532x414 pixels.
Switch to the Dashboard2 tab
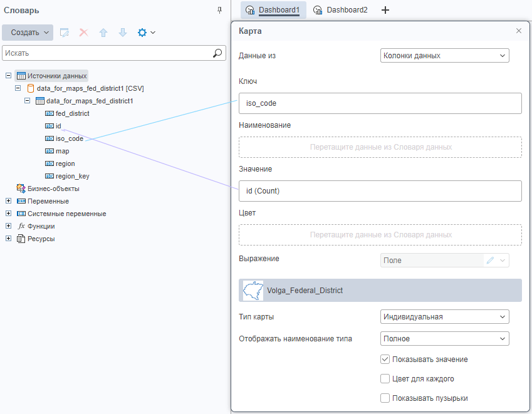pos(340,10)
